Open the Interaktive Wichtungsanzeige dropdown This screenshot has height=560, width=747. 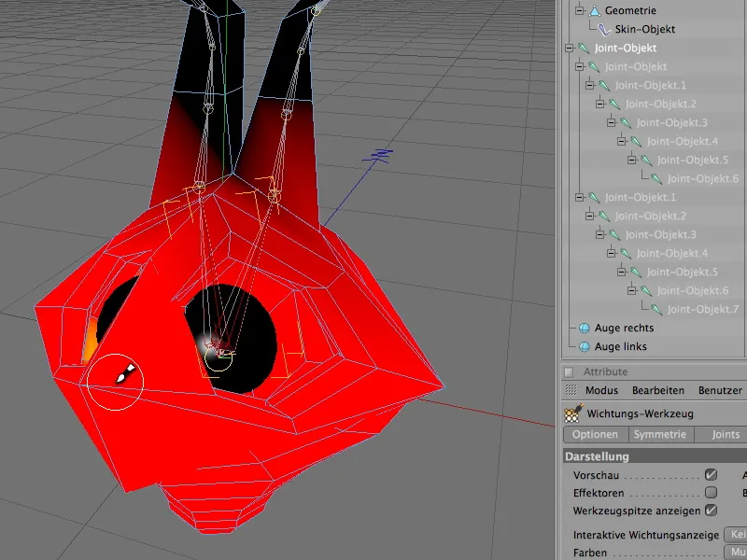pyautogui.click(x=736, y=534)
